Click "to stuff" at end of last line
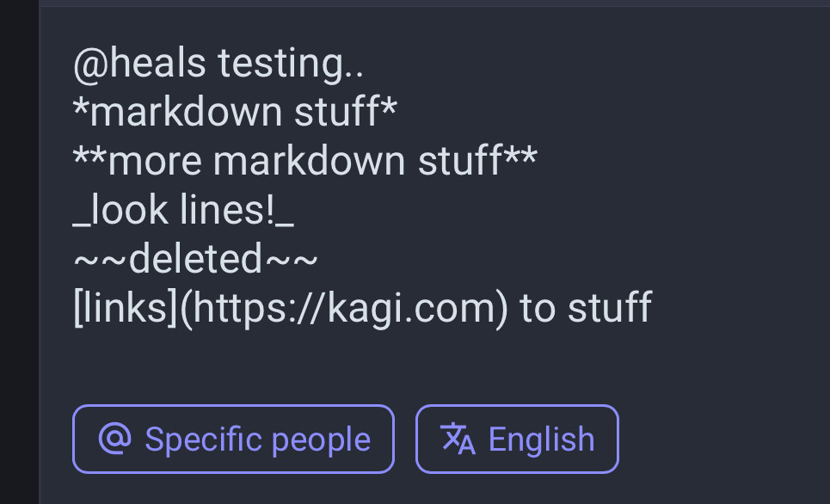This screenshot has height=504, width=830. coord(586,307)
